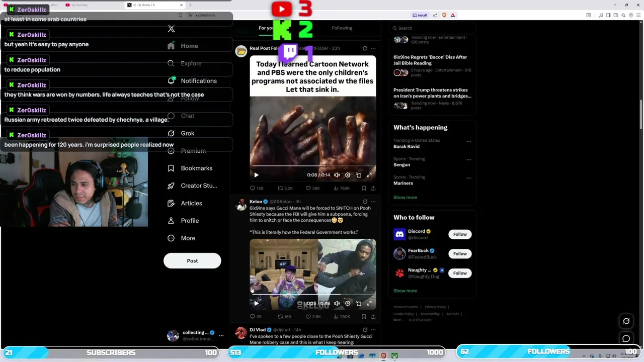644x362 pixels.
Task: Fullscreen the Cartoon Network video
Action: point(369,175)
